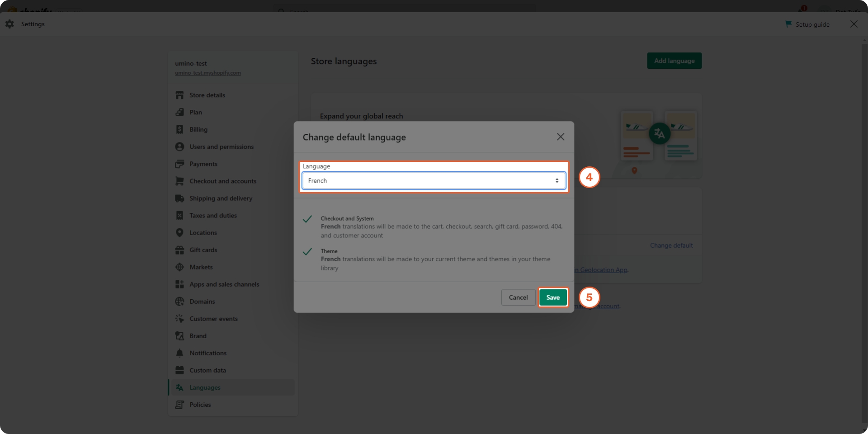
Task: Click the Settings gear icon in header
Action: [10, 24]
